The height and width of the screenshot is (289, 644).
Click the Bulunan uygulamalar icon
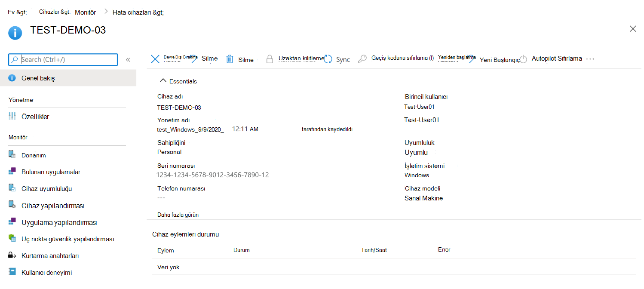coord(12,172)
